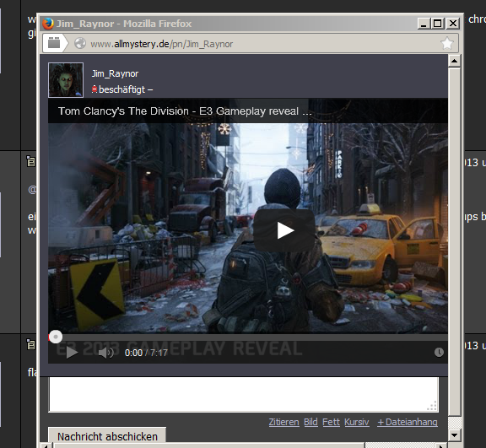Click the Bild link
486x448 pixels.
[x=310, y=422]
